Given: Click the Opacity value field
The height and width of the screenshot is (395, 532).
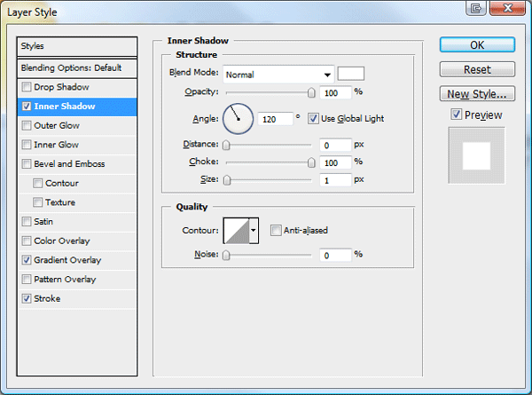Looking at the screenshot, I should click(335, 92).
